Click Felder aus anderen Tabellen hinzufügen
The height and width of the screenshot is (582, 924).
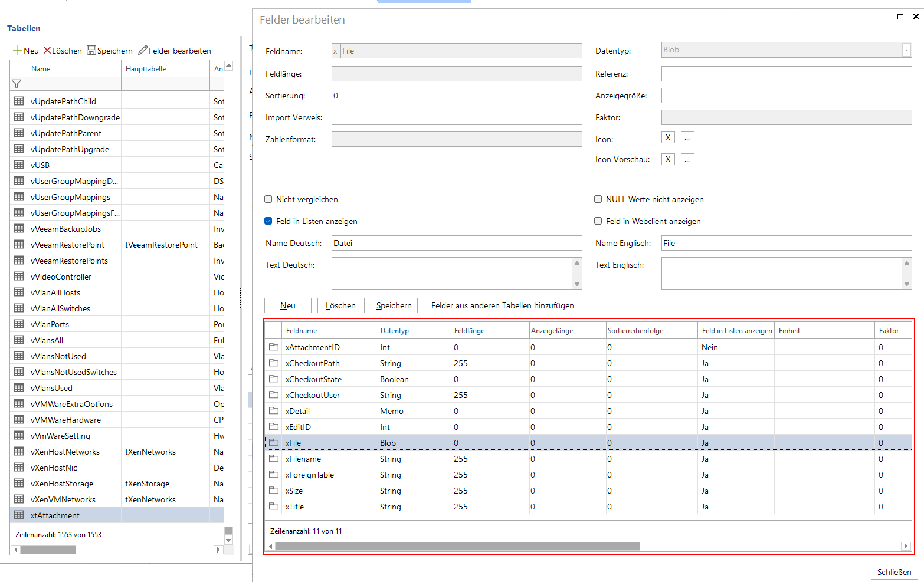(503, 305)
